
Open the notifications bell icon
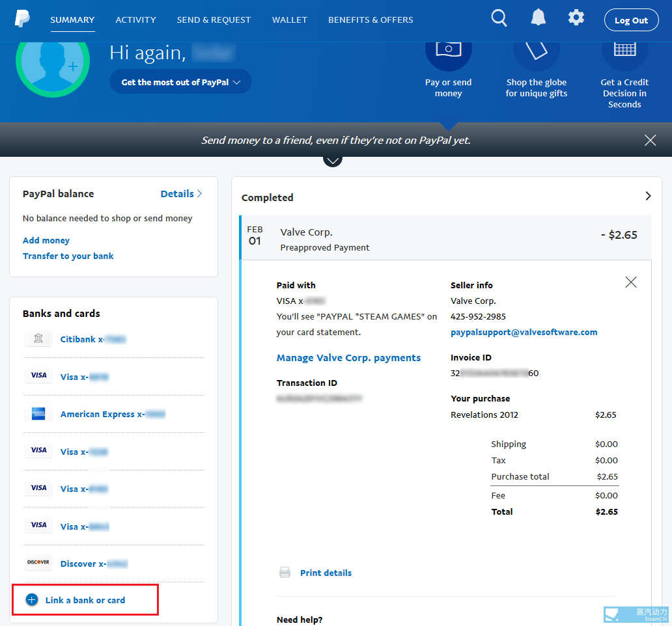coord(538,18)
